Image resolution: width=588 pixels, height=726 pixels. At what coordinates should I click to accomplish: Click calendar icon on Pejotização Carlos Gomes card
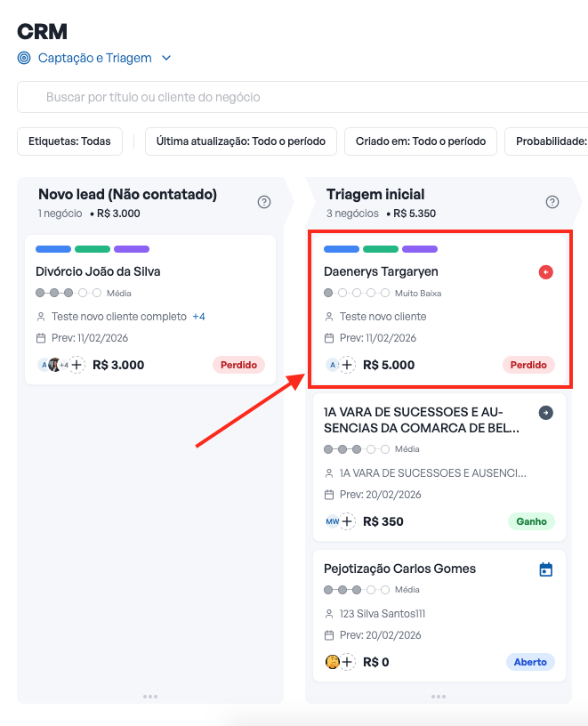point(546,569)
